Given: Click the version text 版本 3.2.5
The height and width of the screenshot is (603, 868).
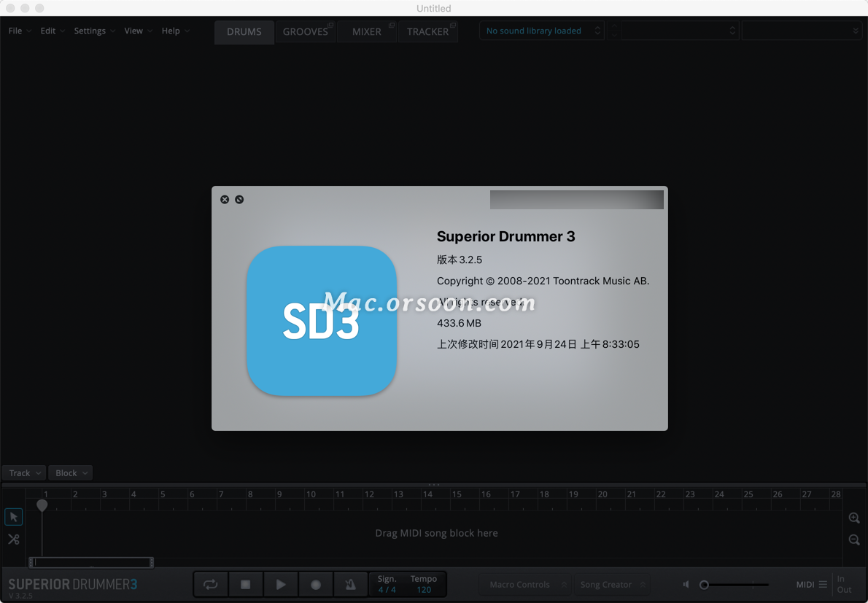Looking at the screenshot, I should click(460, 260).
